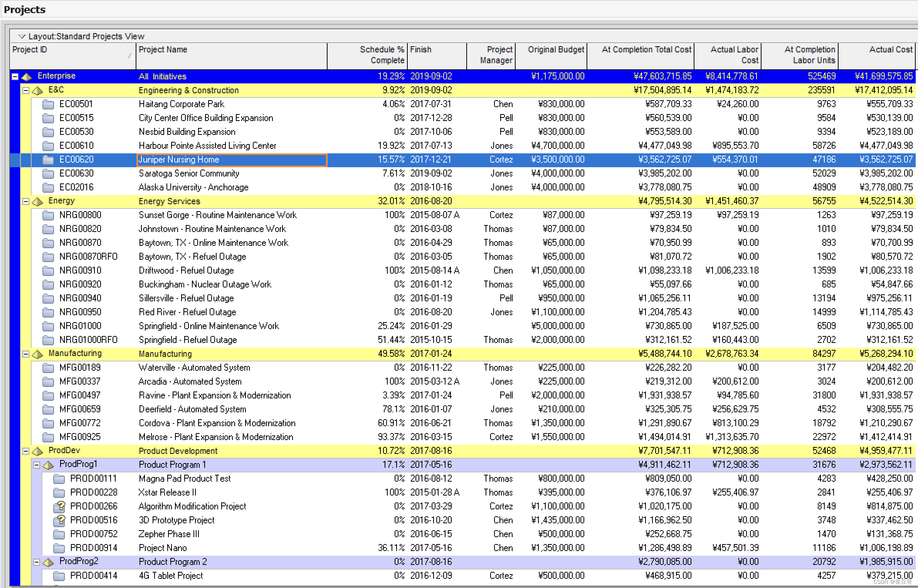The width and height of the screenshot is (918, 588).
Task: Collapse the E&C group
Action: (x=26, y=90)
